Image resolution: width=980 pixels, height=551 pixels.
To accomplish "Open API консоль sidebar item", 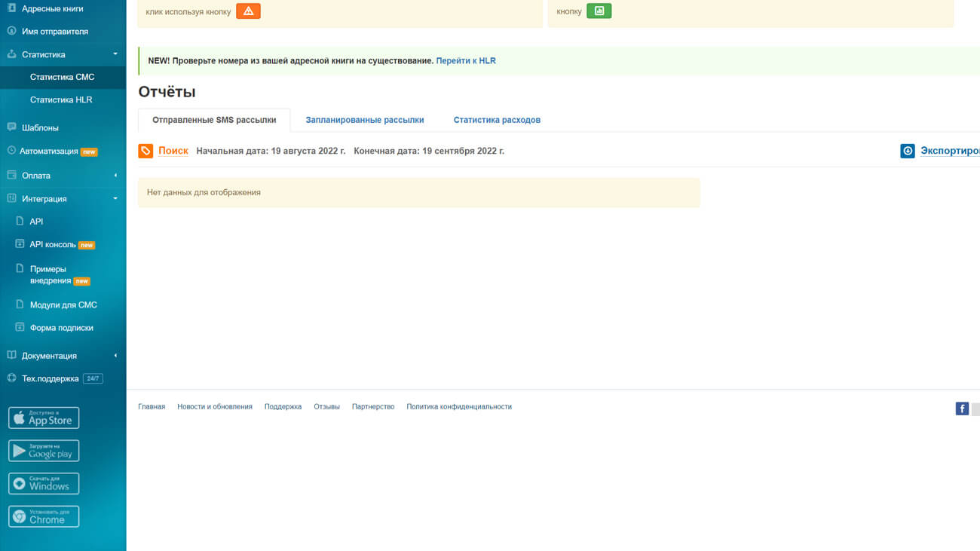I will click(53, 244).
